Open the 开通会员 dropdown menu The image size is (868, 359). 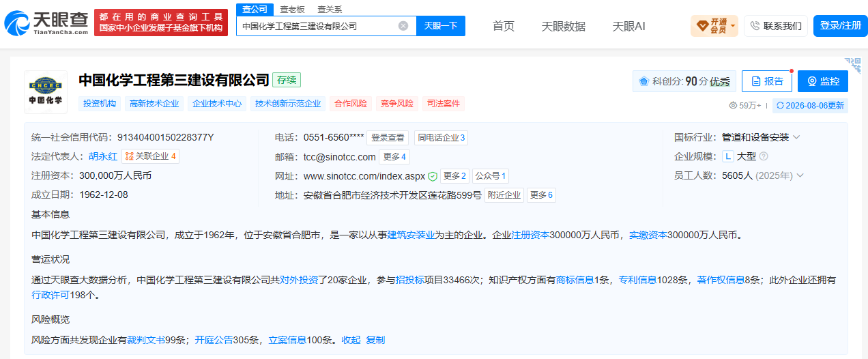714,26
